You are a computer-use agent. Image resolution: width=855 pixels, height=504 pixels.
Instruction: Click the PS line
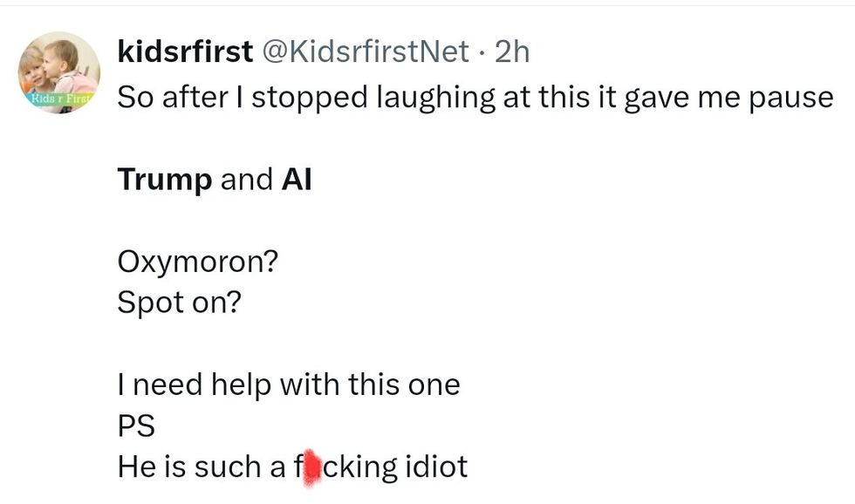tap(136, 426)
